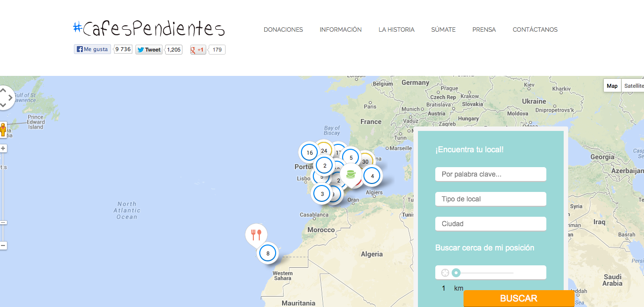The height and width of the screenshot is (307, 644).
Task: Open the cluster marker labeled 8
Action: click(268, 253)
